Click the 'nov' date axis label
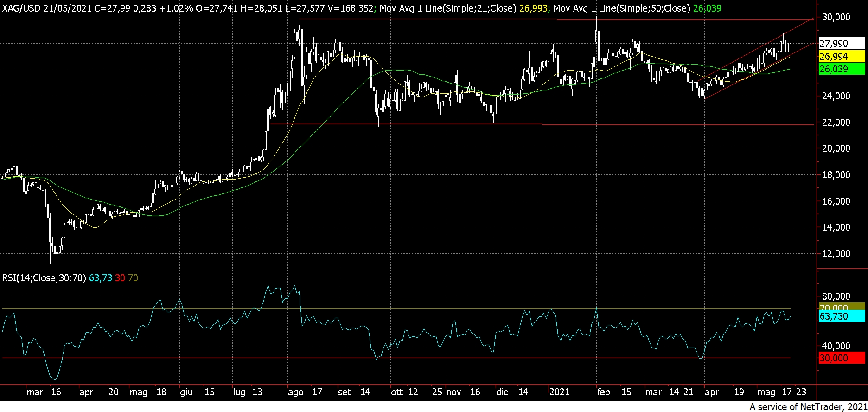Image resolution: width=868 pixels, height=412 pixels. click(x=453, y=393)
